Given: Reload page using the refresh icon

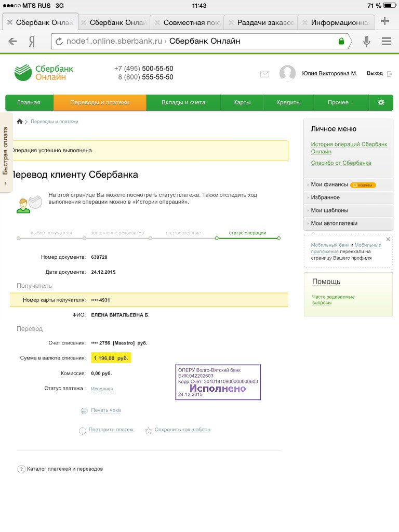Looking at the screenshot, I should coord(59,42).
